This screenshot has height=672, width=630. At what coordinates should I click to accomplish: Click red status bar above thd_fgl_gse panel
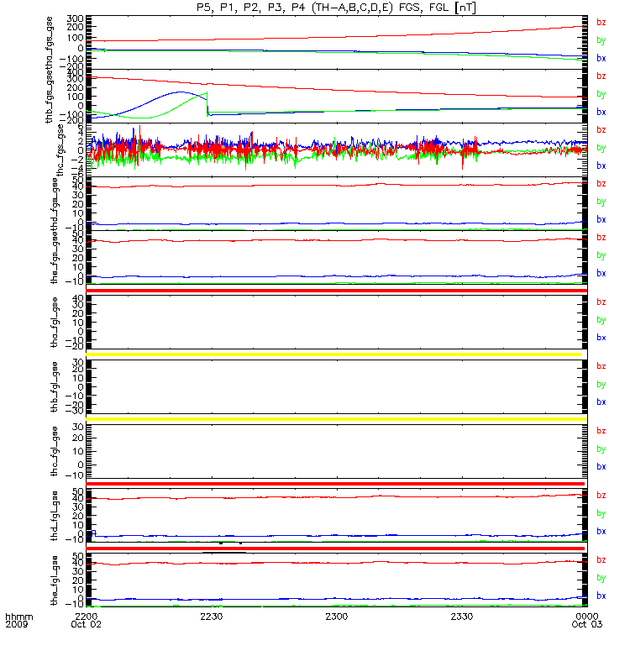coord(335,484)
